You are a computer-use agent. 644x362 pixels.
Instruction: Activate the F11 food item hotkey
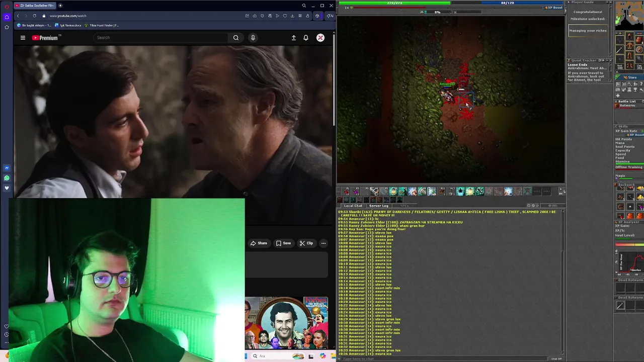(441, 192)
